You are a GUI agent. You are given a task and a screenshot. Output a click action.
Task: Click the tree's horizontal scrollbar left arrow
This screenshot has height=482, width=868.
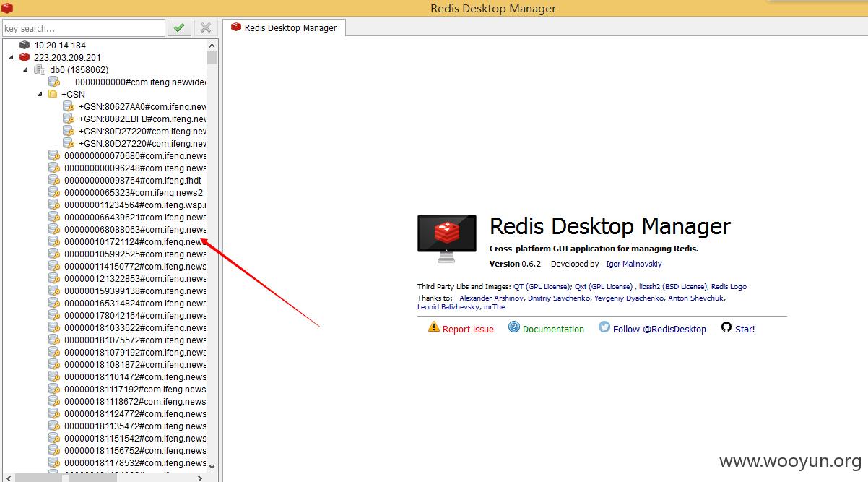[x=7, y=477]
